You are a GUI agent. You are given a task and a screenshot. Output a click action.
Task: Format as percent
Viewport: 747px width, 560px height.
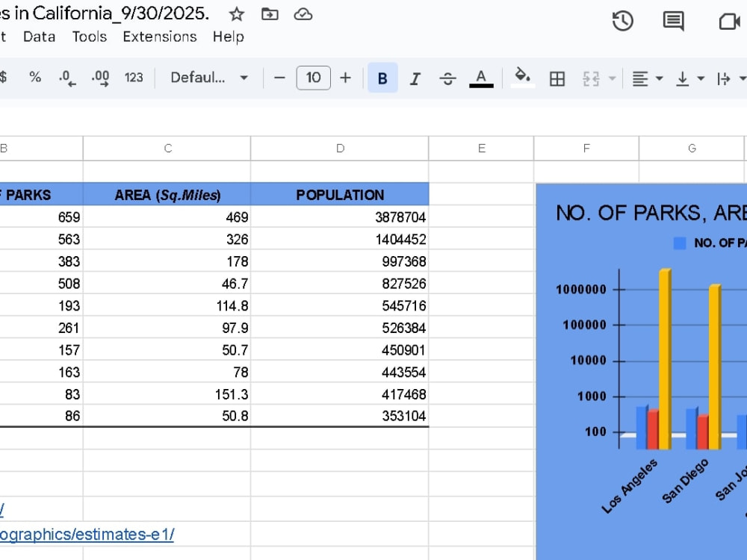[x=35, y=77]
